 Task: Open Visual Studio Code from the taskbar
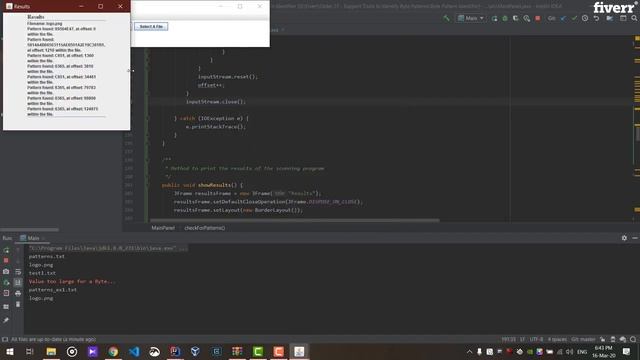click(134, 351)
